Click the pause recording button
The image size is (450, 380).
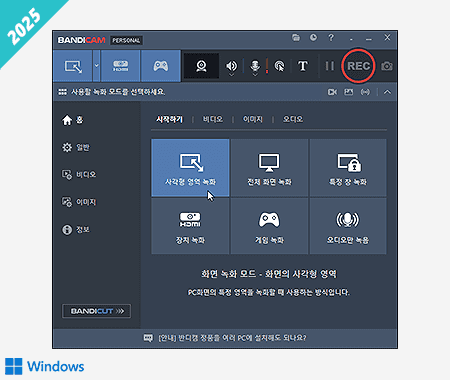pos(330,66)
